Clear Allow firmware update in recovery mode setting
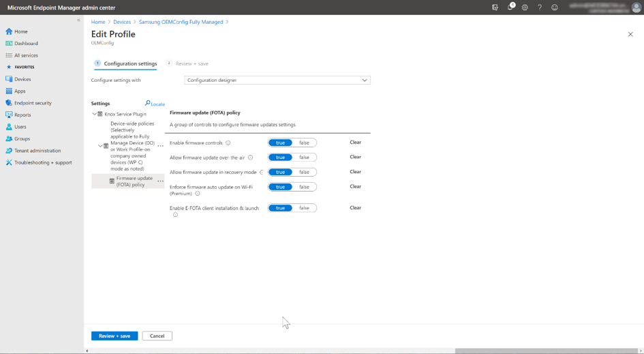The height and width of the screenshot is (354, 644). [355, 172]
